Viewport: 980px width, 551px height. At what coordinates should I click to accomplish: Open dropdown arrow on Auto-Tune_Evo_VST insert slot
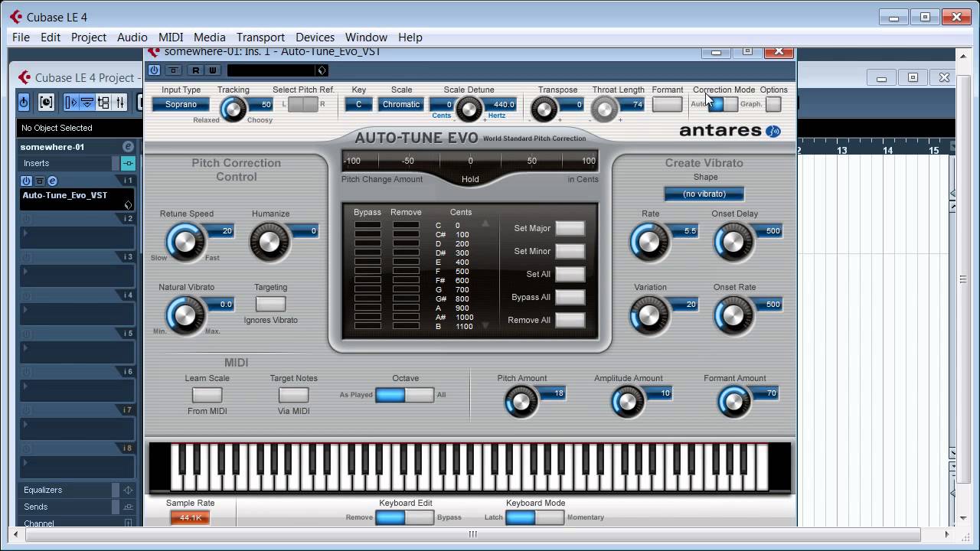coord(128,204)
